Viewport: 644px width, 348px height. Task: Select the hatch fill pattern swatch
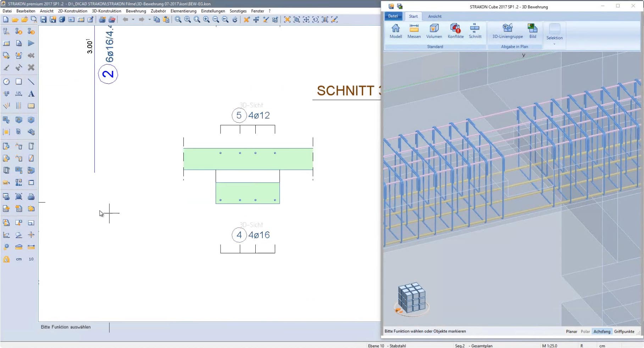tap(31, 105)
